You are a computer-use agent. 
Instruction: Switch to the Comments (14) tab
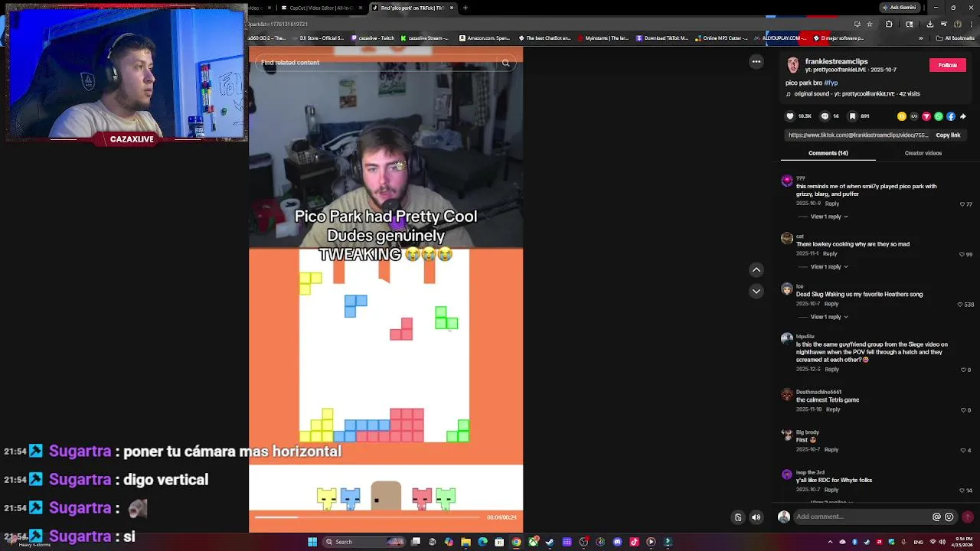coord(828,153)
